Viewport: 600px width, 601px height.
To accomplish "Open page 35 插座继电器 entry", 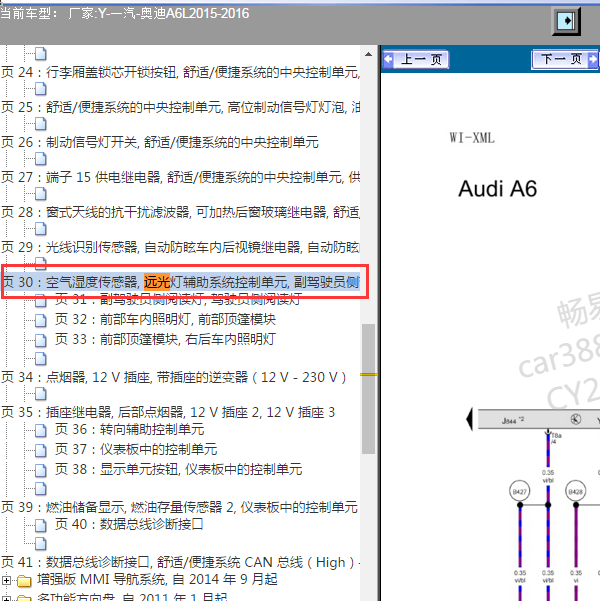I will 168,412.
